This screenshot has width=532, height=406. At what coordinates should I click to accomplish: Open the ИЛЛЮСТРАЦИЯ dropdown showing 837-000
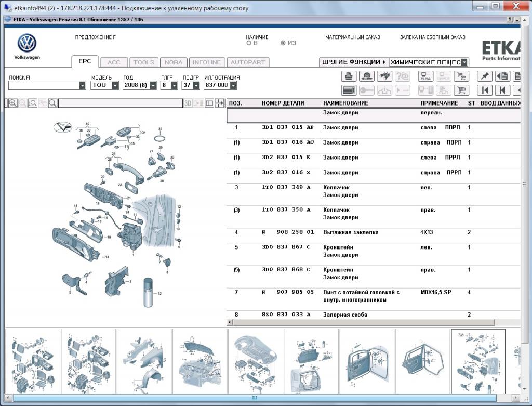tap(233, 85)
